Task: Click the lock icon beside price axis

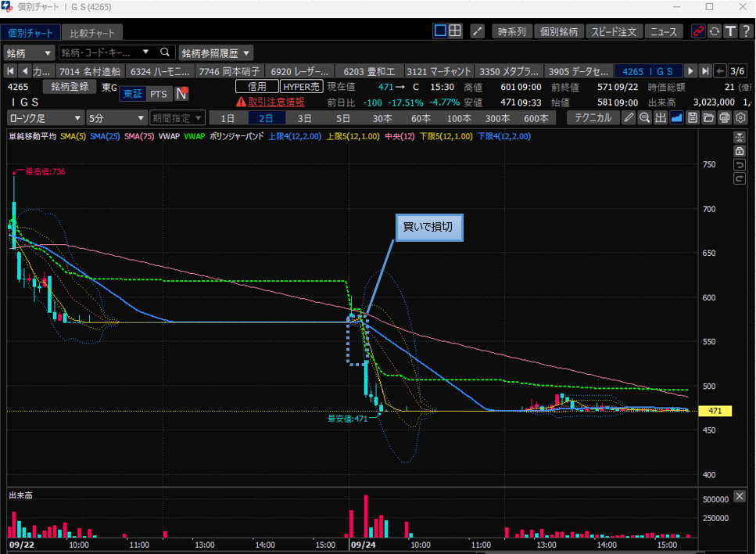Action: (x=740, y=151)
